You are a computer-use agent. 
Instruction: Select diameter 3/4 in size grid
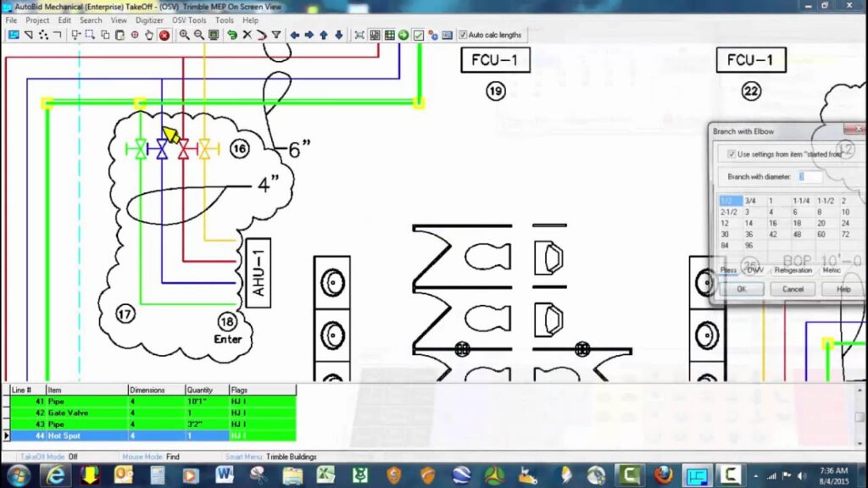[750, 201]
